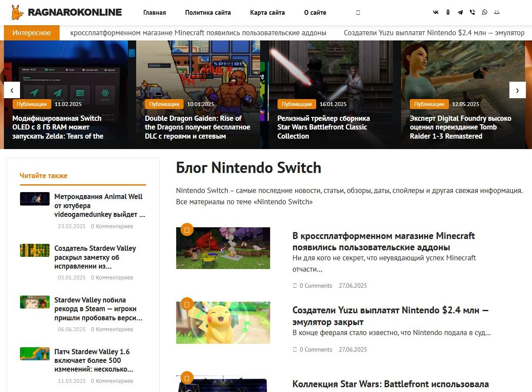The width and height of the screenshot is (532, 392).
Task: Click 'Читайте также' sidebar heading
Action: 43,176
